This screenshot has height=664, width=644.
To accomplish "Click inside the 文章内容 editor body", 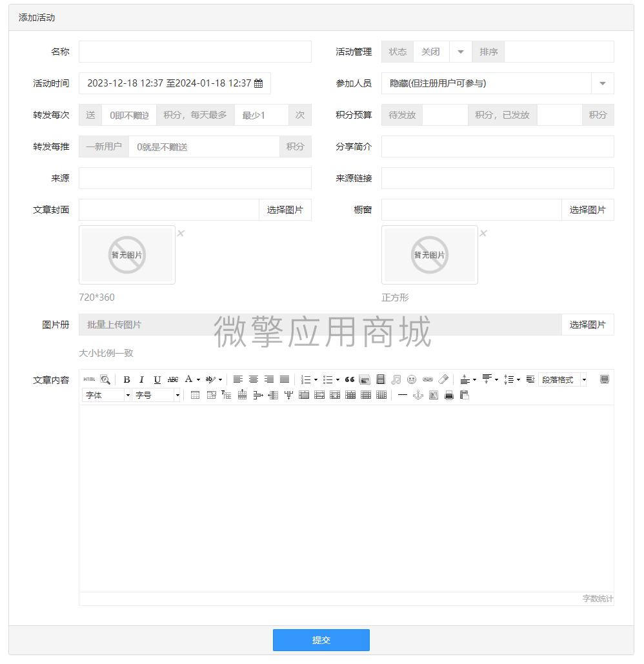I will coord(347,498).
